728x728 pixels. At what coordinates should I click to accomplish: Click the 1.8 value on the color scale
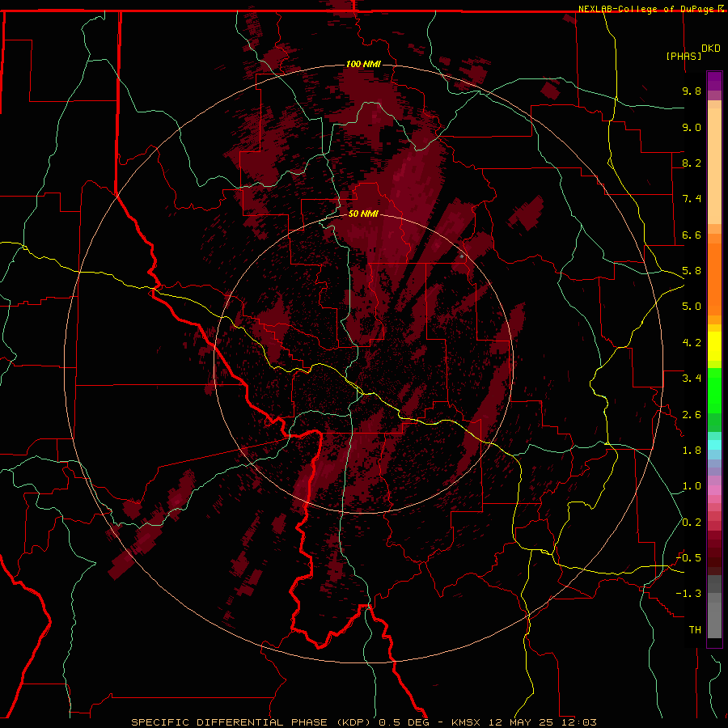pos(692,451)
